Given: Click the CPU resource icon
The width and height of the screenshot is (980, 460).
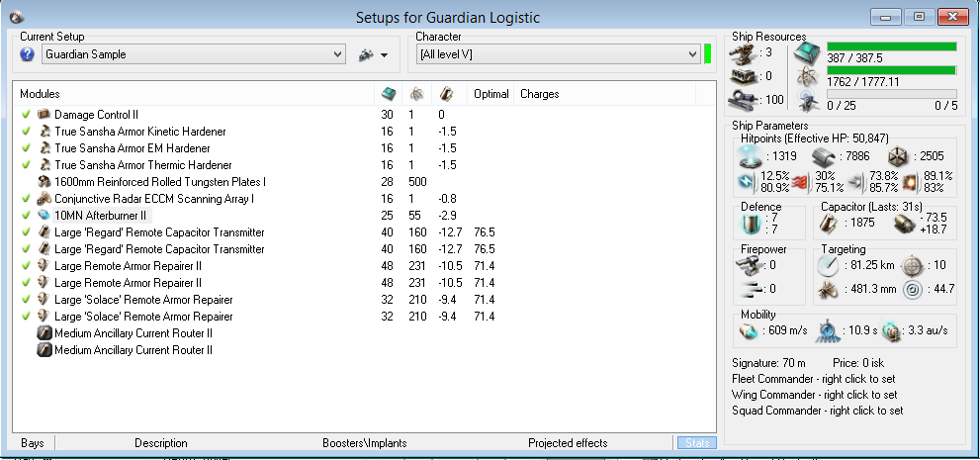Looking at the screenshot, I should point(808,53).
